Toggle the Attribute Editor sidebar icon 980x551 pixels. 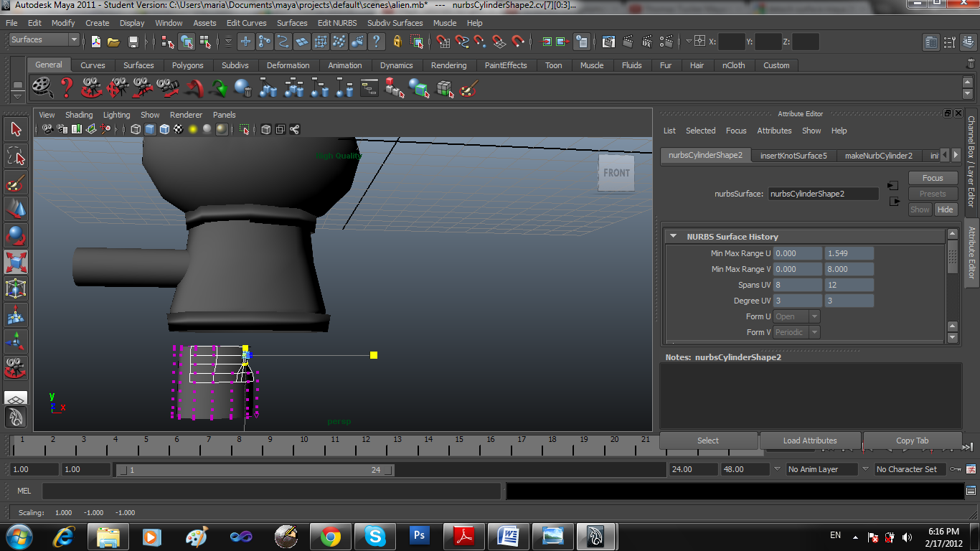[x=931, y=42]
